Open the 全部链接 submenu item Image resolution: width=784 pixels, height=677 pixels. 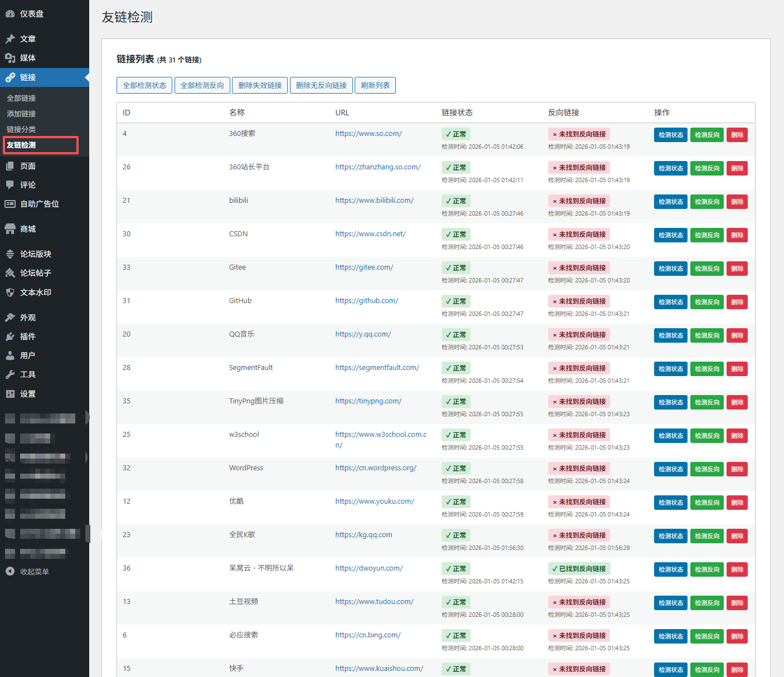21,98
